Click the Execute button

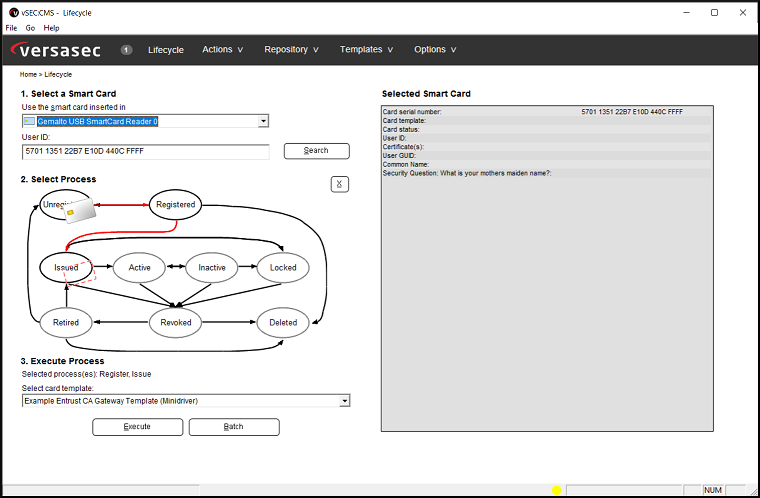tap(138, 427)
